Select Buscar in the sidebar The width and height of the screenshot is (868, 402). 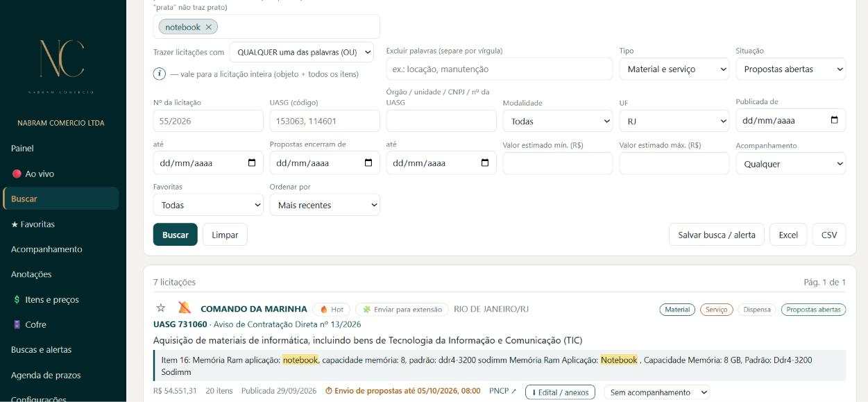click(61, 199)
